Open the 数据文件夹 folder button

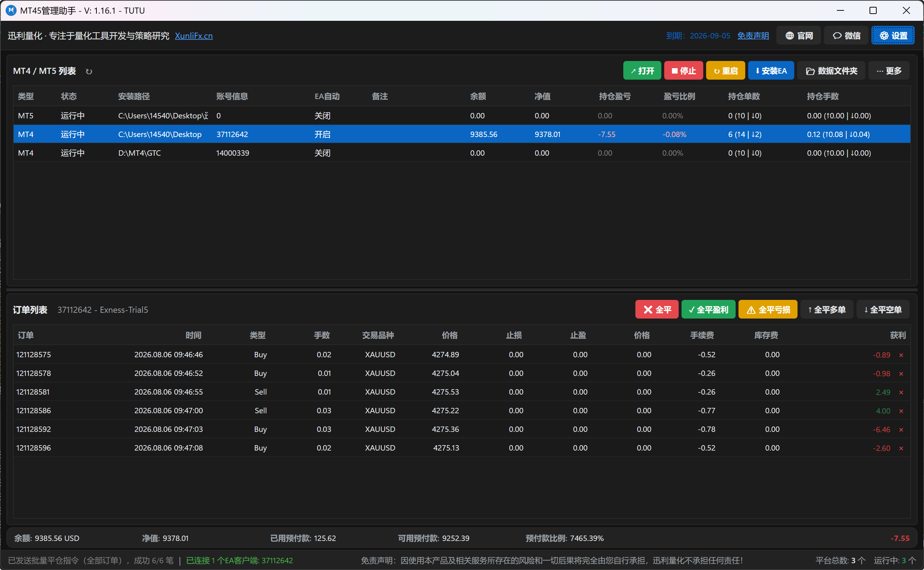pos(831,71)
